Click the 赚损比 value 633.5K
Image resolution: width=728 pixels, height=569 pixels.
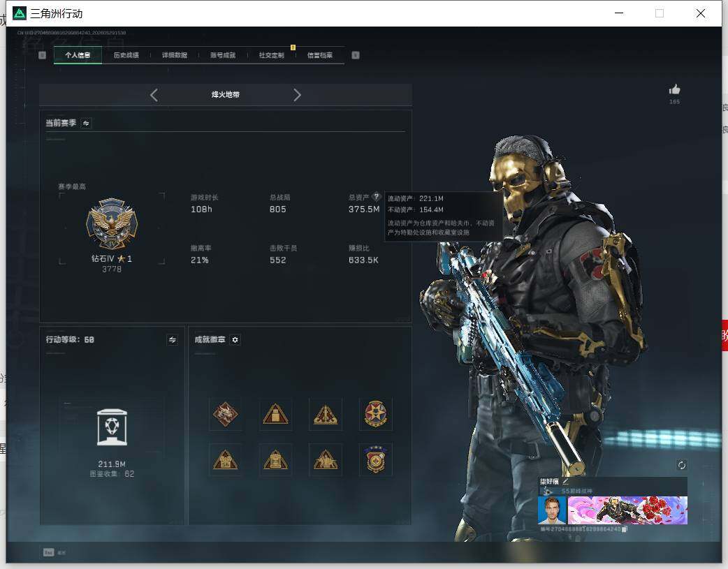(363, 260)
